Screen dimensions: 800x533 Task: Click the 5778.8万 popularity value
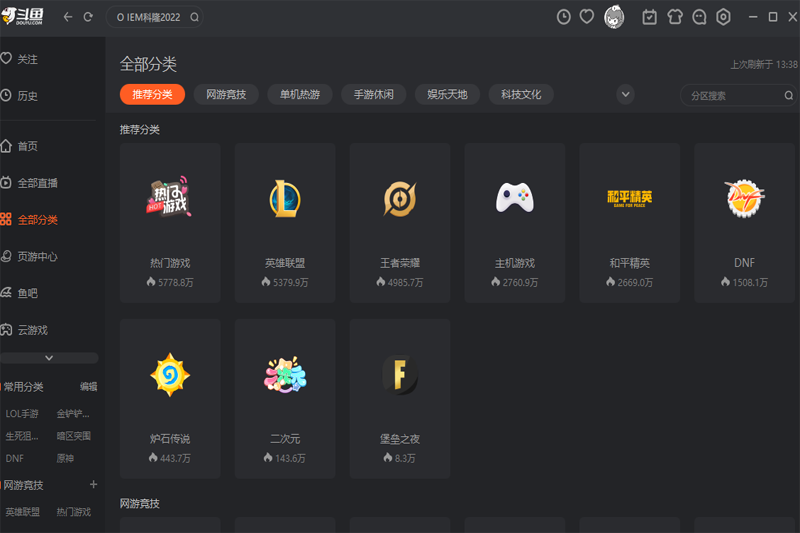point(176,282)
